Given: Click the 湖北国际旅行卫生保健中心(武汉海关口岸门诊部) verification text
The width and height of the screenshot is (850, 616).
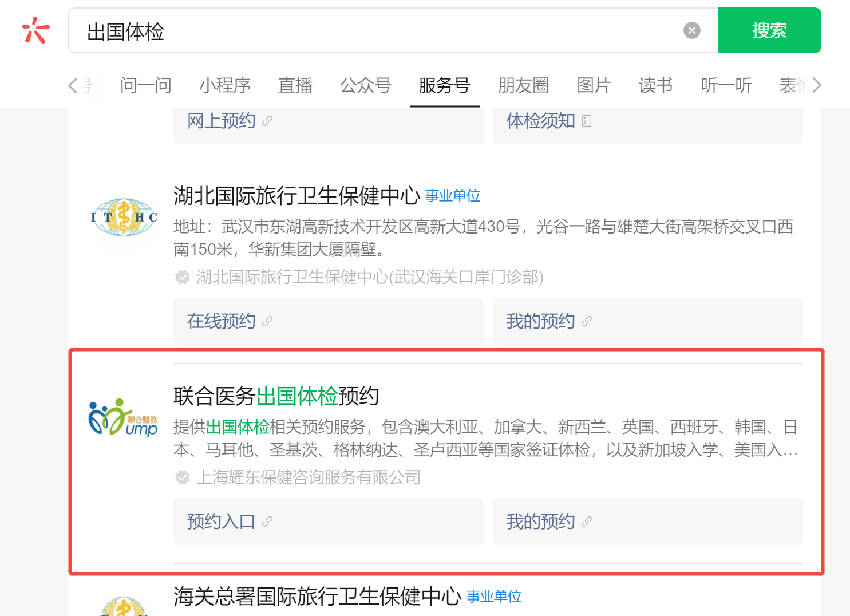Looking at the screenshot, I should pyautogui.click(x=370, y=277).
